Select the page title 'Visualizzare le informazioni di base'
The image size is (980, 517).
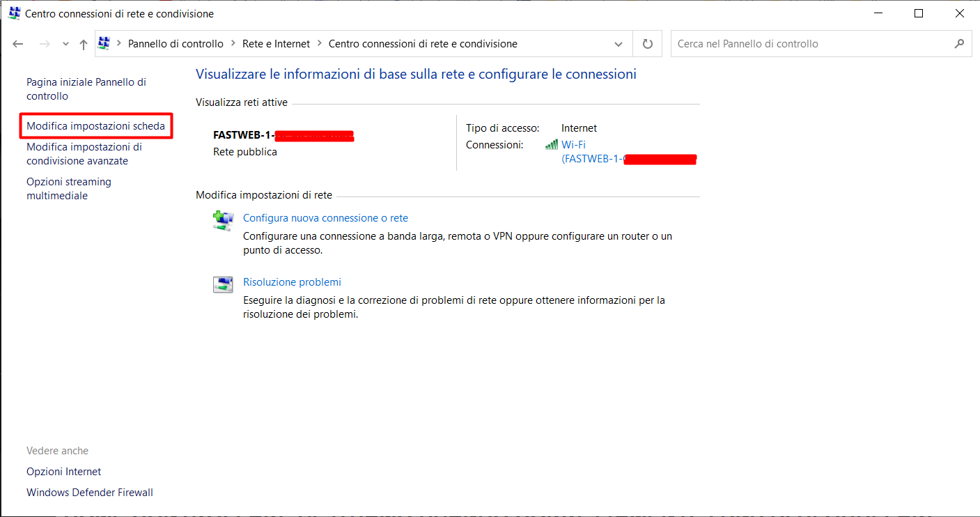417,74
